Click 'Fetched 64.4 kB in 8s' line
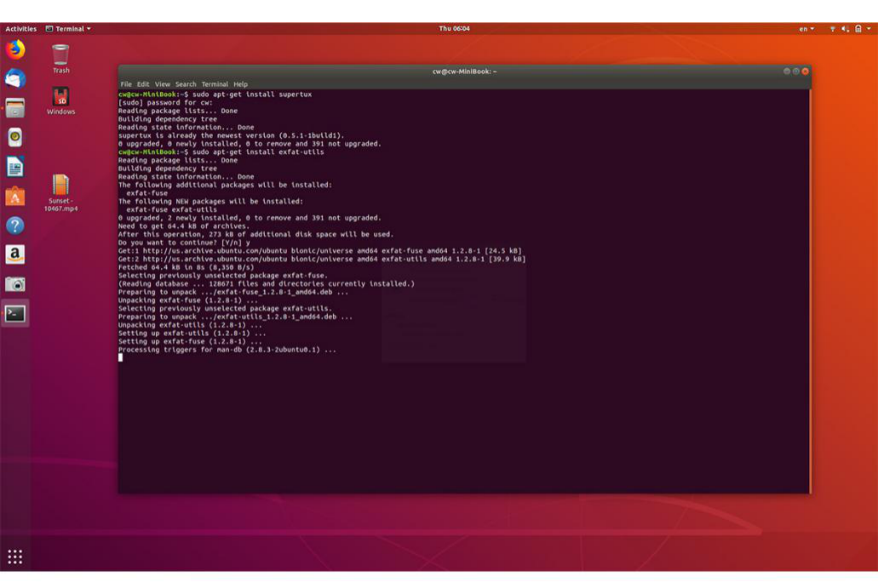The width and height of the screenshot is (878, 588). click(x=186, y=267)
